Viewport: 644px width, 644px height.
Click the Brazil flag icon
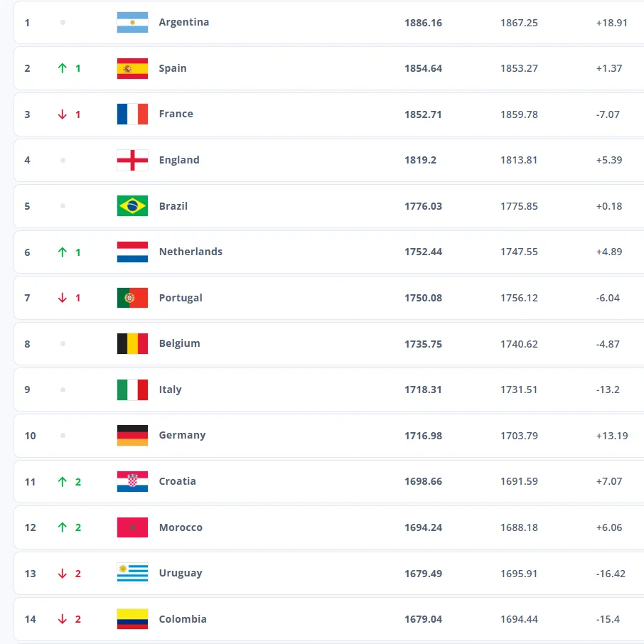click(x=132, y=206)
